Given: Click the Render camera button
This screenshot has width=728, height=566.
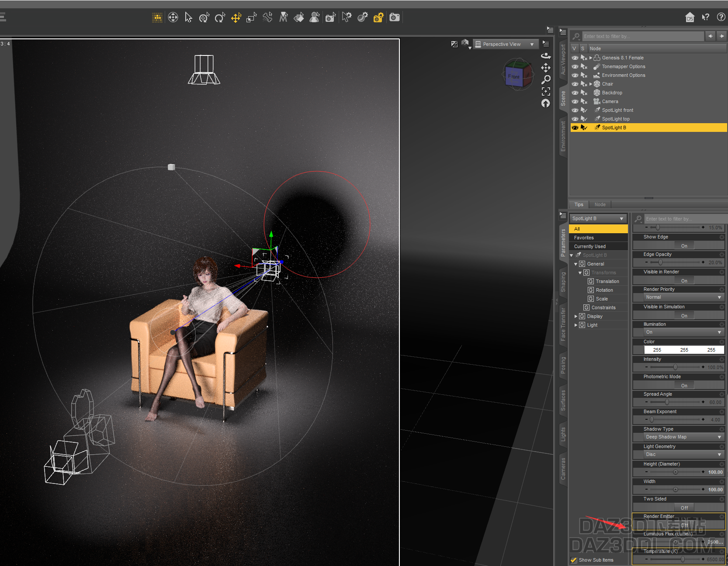Looking at the screenshot, I should [x=395, y=17].
